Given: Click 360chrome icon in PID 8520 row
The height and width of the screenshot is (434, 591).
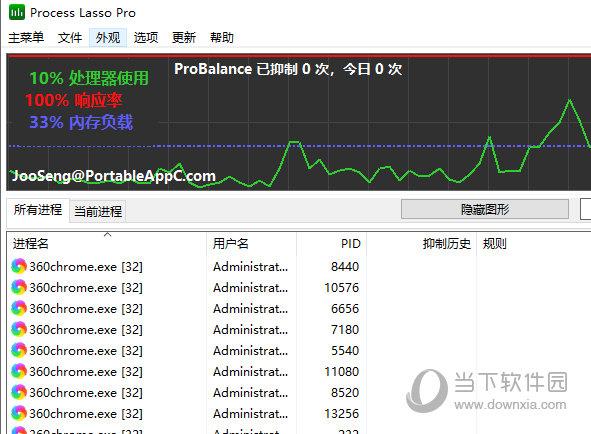Looking at the screenshot, I should click(19, 392).
